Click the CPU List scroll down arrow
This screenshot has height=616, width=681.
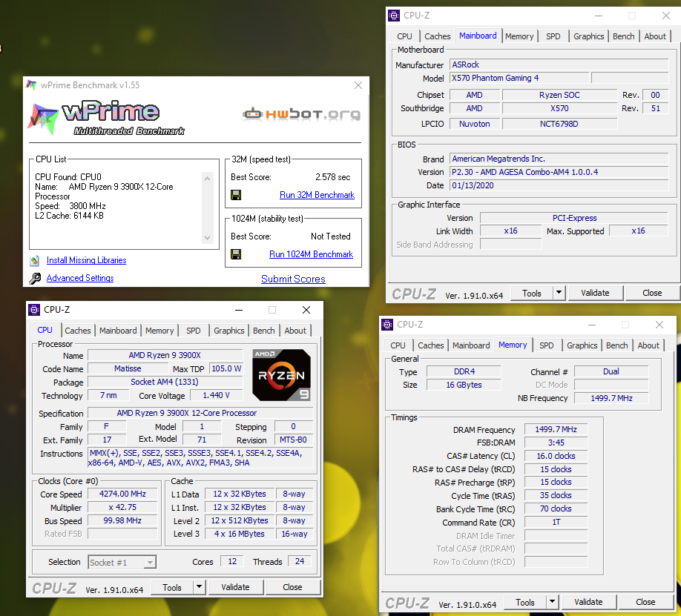click(207, 238)
